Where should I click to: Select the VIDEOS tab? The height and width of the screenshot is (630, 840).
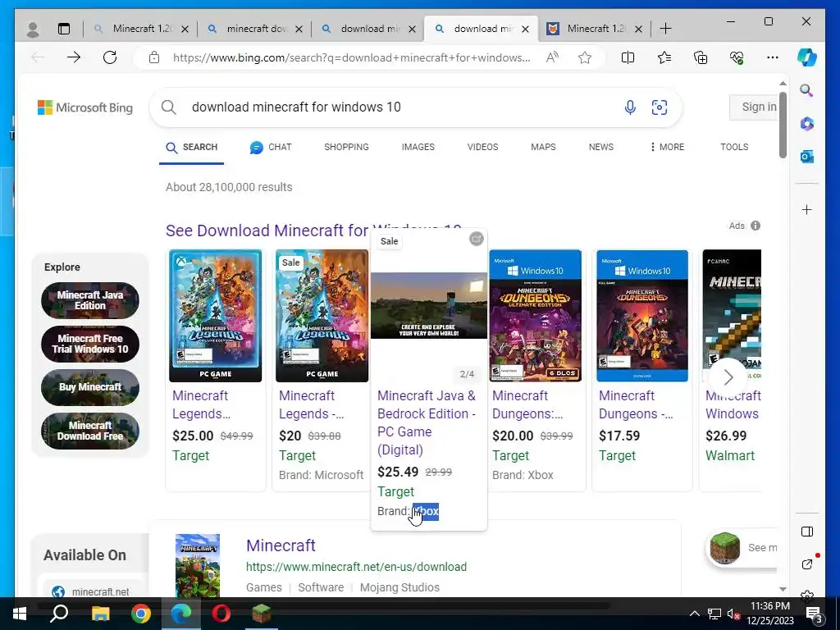[x=482, y=147]
